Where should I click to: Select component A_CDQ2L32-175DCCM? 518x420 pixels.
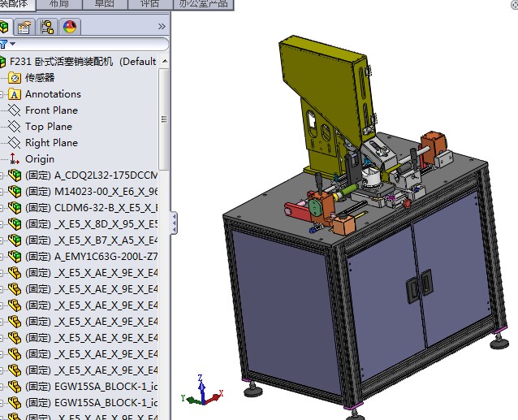(x=91, y=175)
